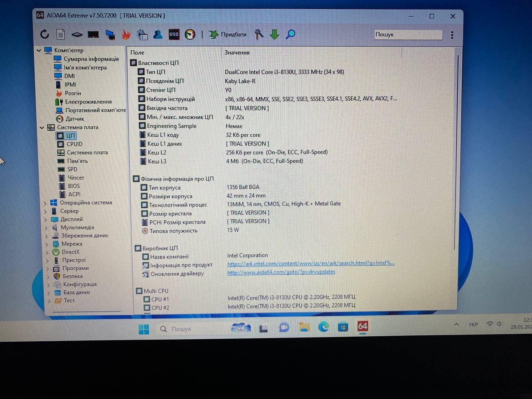Collapse the Комп'ютер tree node
This screenshot has height=399, width=532.
pos(39,50)
